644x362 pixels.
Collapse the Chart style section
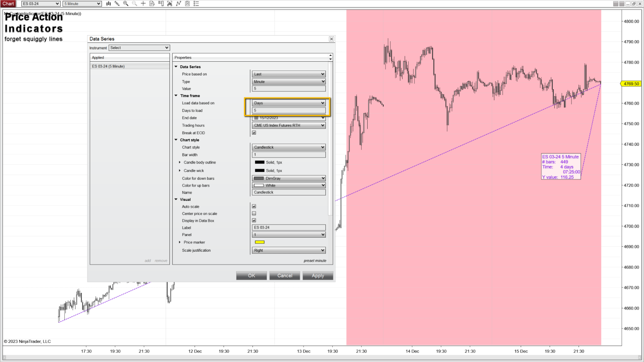pyautogui.click(x=176, y=140)
